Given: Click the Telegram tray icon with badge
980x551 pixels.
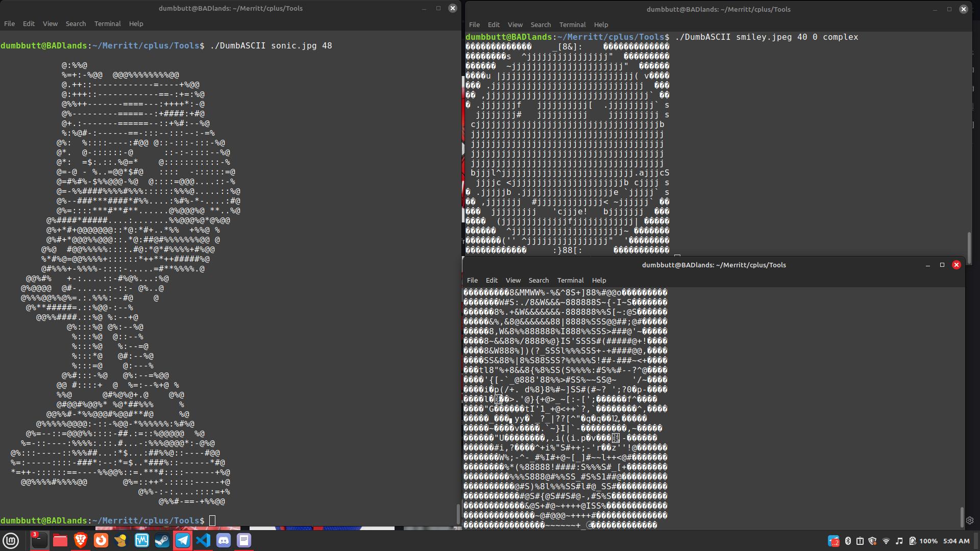Looking at the screenshot, I should pyautogui.click(x=834, y=541).
